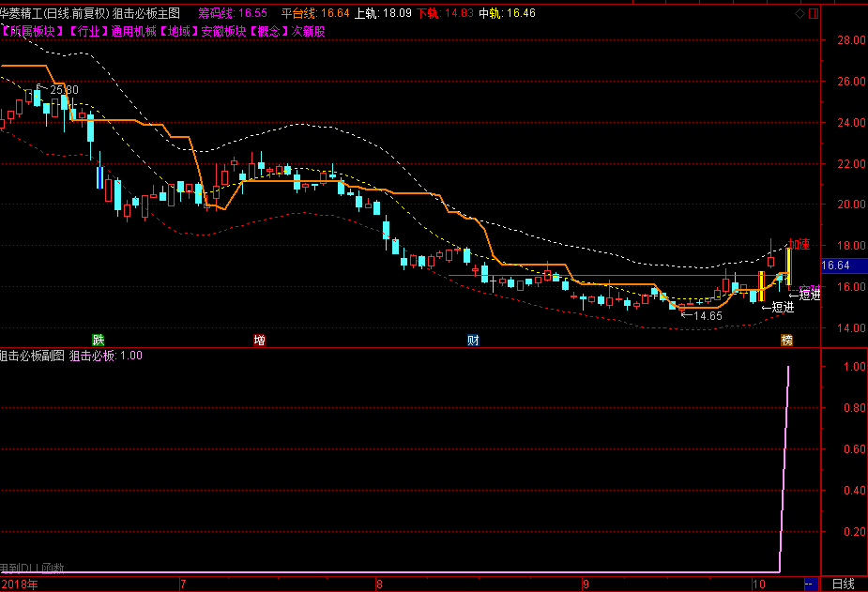This screenshot has width=868, height=592.
Task: Click month 8 on the time axis
Action: [x=379, y=584]
